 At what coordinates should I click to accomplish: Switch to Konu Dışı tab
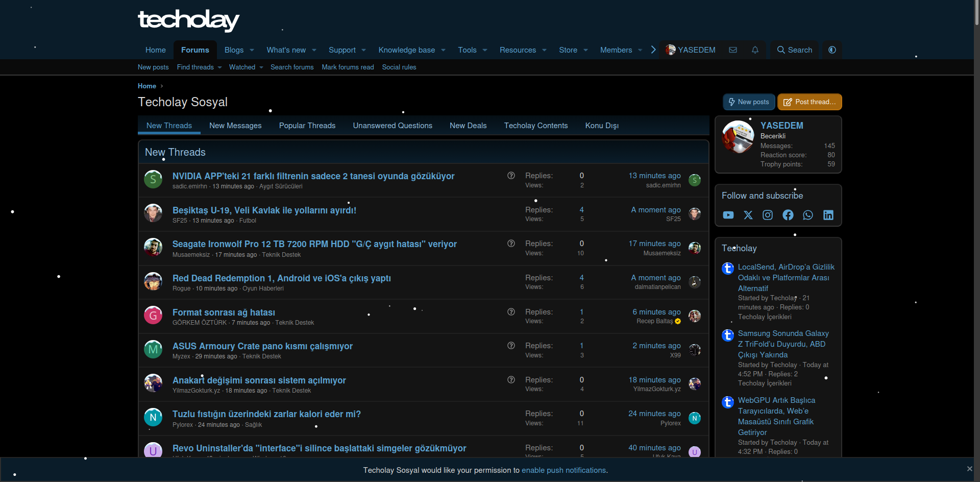(602, 126)
